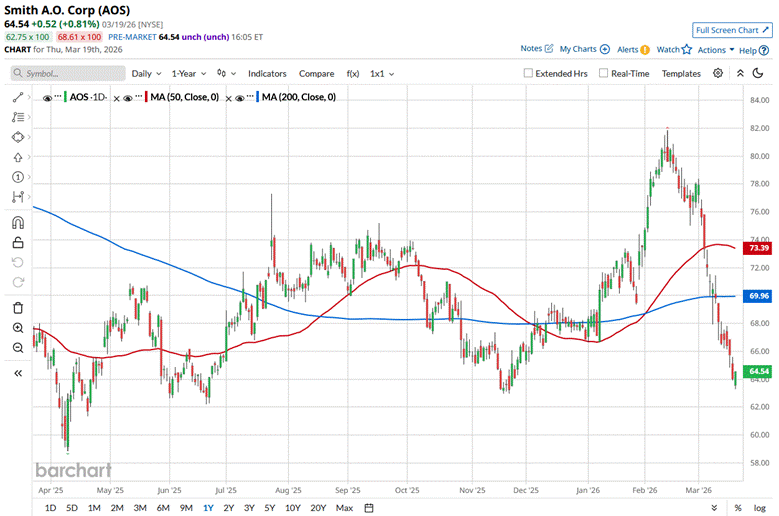
Task: Enable the Real-Time checkbox
Action: point(603,73)
